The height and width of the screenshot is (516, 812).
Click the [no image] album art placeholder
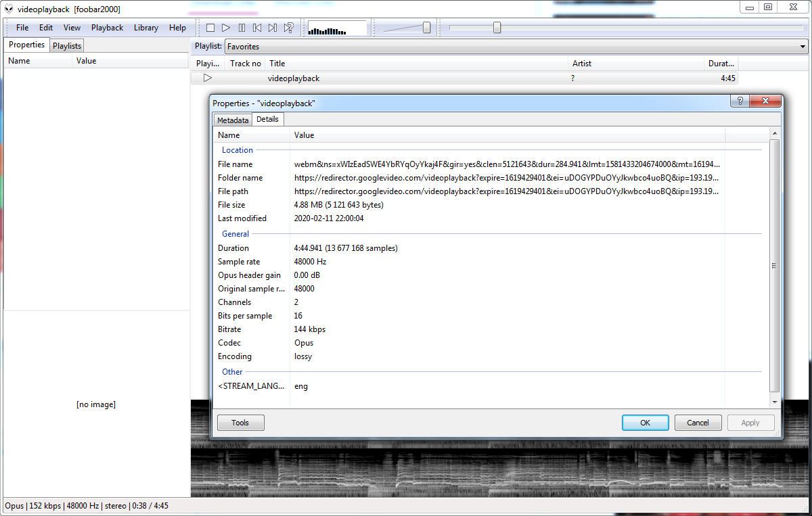pos(96,404)
